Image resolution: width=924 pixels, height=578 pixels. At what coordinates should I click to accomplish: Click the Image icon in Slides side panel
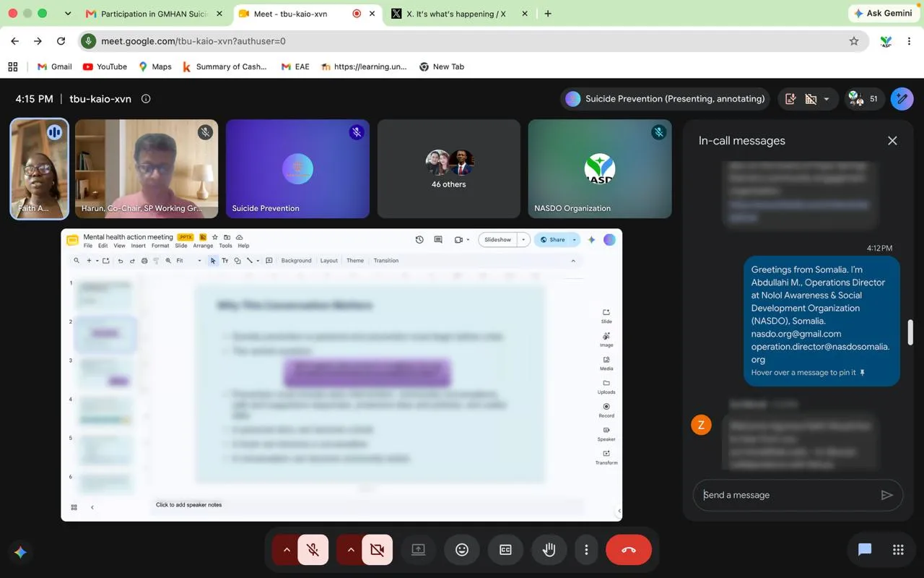pos(606,339)
